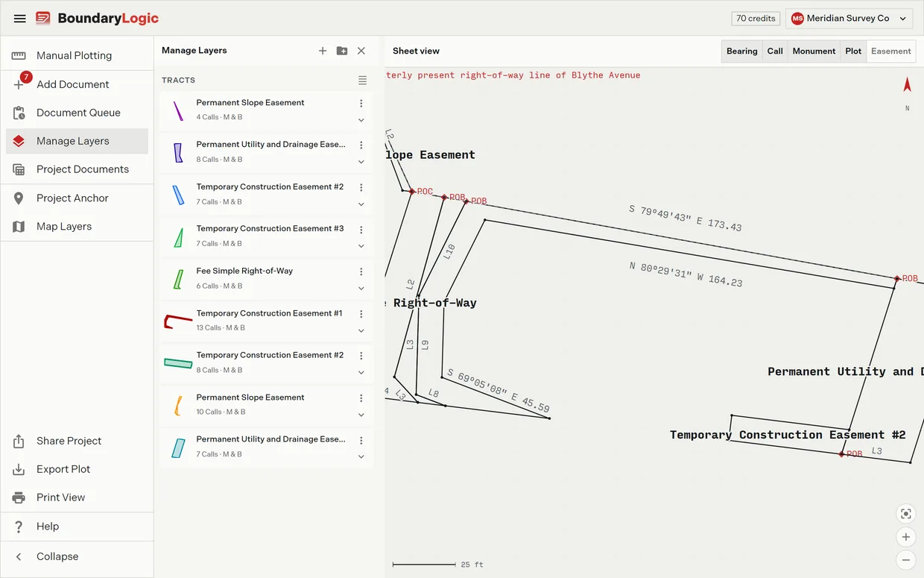Expand the Fee Simple Right-of-Way tract
This screenshot has height=578, width=924.
point(361,289)
